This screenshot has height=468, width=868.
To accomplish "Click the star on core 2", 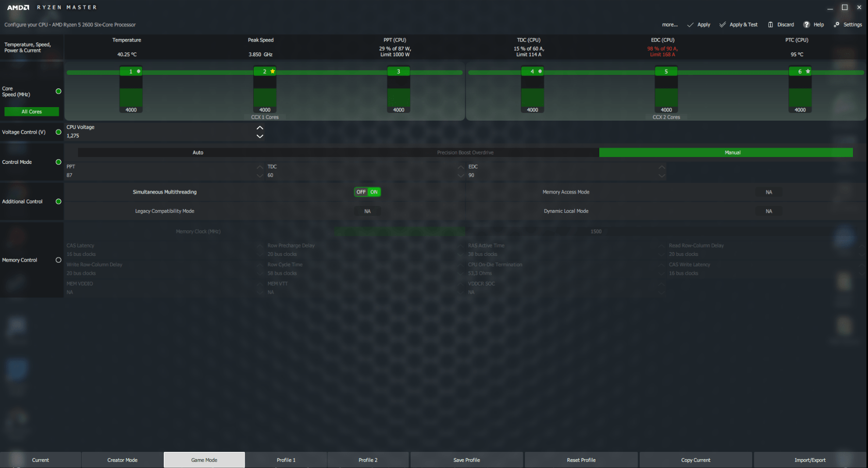I will [x=273, y=71].
